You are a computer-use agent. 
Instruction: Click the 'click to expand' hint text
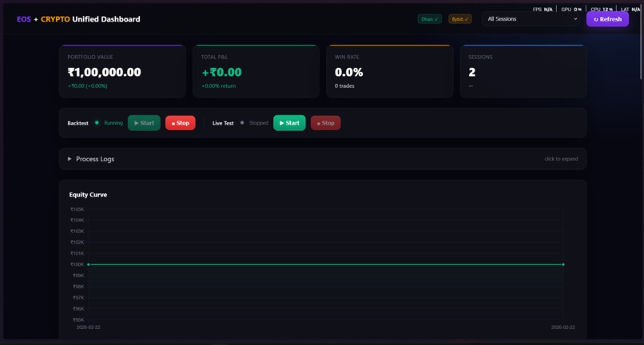[561, 159]
